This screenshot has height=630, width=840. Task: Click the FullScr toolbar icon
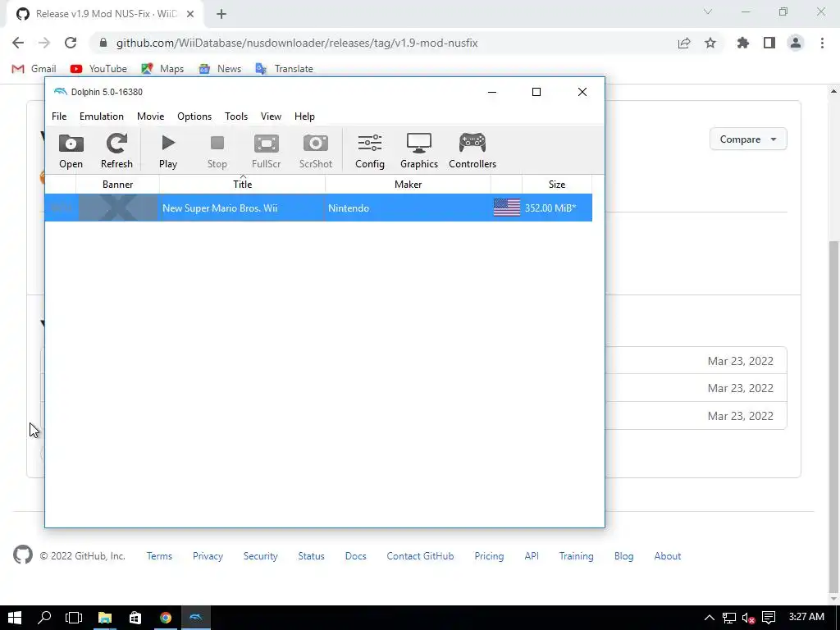pos(267,151)
